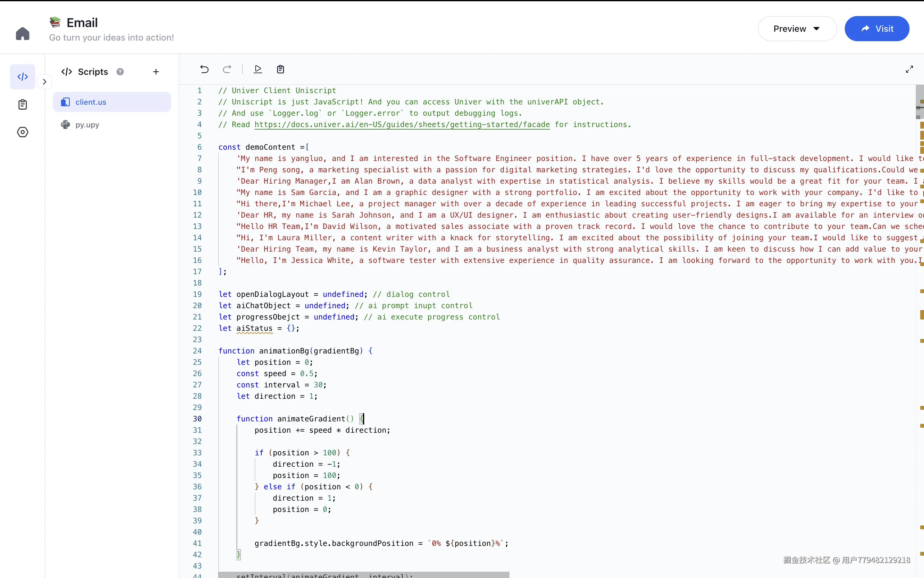Screen dimensions: 924x578
Task: Open the Preview dropdown
Action: [797, 29]
